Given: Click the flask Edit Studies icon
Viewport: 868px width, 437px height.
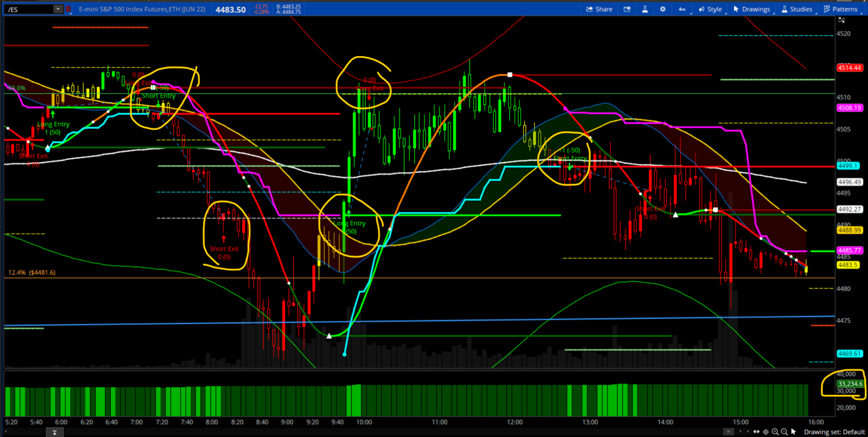Looking at the screenshot, I should click(645, 9).
